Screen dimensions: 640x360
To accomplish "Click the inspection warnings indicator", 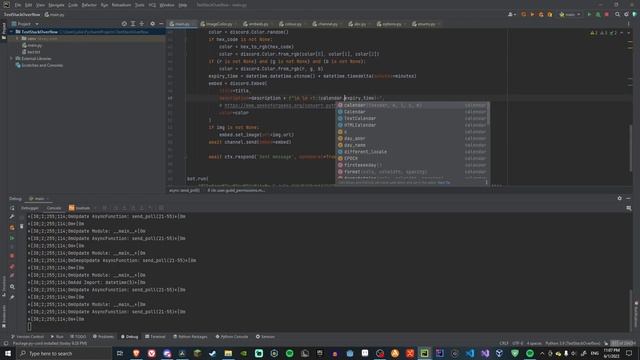I will click(x=604, y=33).
